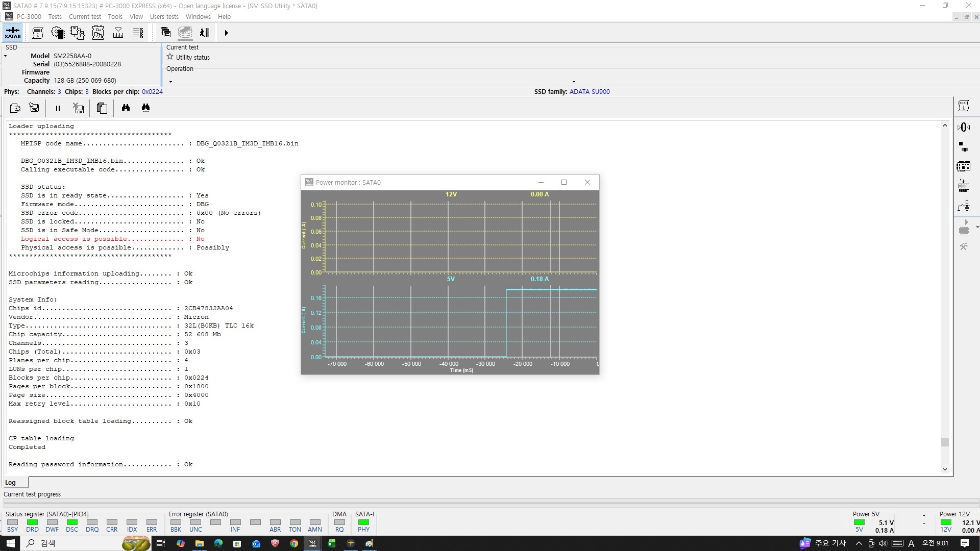Pause log output
The height and width of the screenshot is (551, 980).
click(x=58, y=108)
